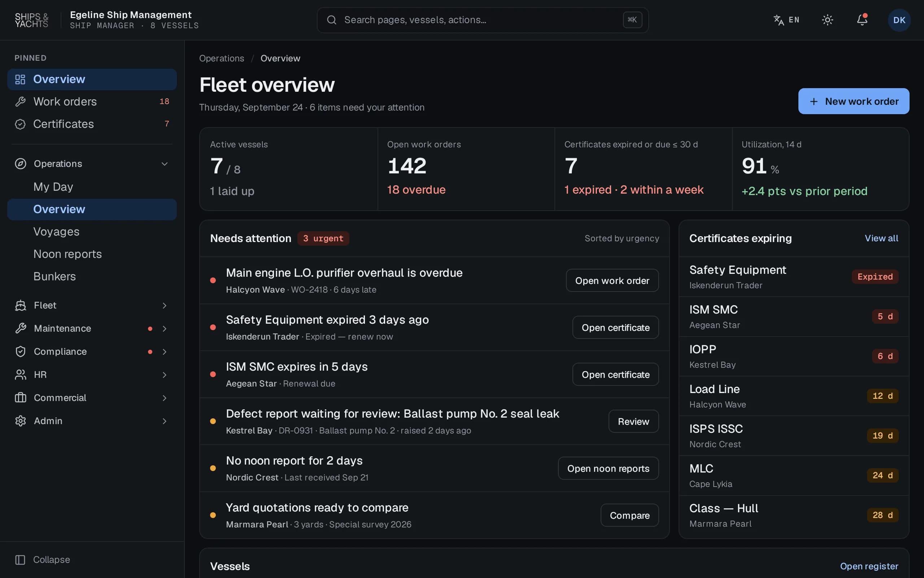Toggle the light theme sun icon
The height and width of the screenshot is (578, 924).
tap(827, 20)
